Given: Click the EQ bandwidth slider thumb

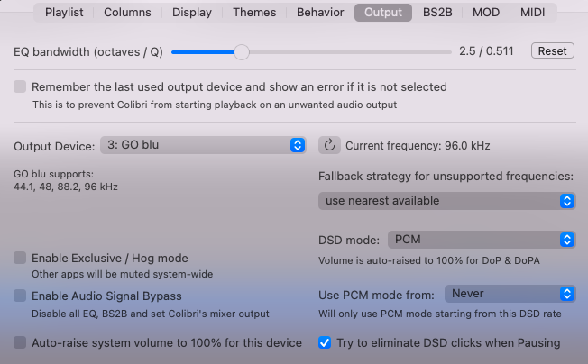Looking at the screenshot, I should click(242, 52).
